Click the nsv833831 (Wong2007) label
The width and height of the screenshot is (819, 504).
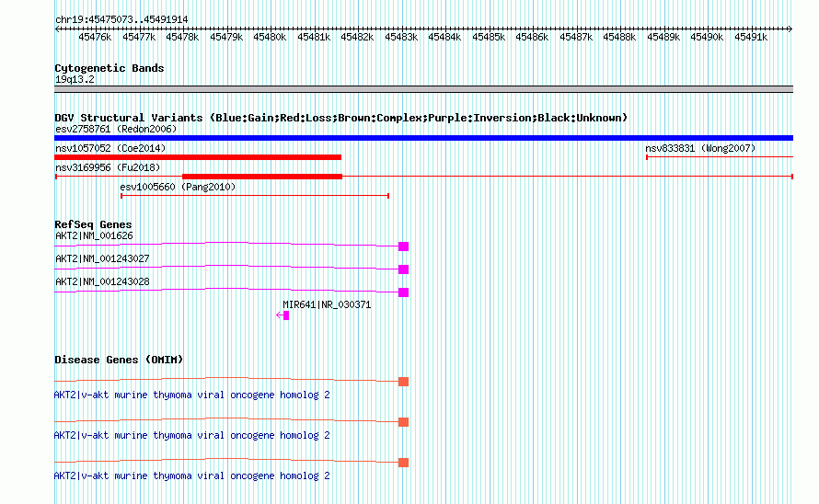click(x=700, y=148)
